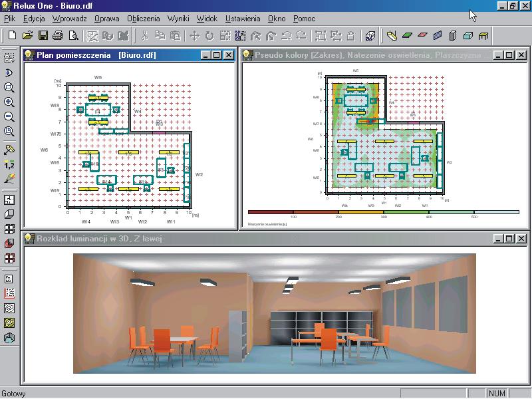Select the Rotate tool icon
The width and height of the screenshot is (532, 399).
pyautogui.click(x=209, y=36)
